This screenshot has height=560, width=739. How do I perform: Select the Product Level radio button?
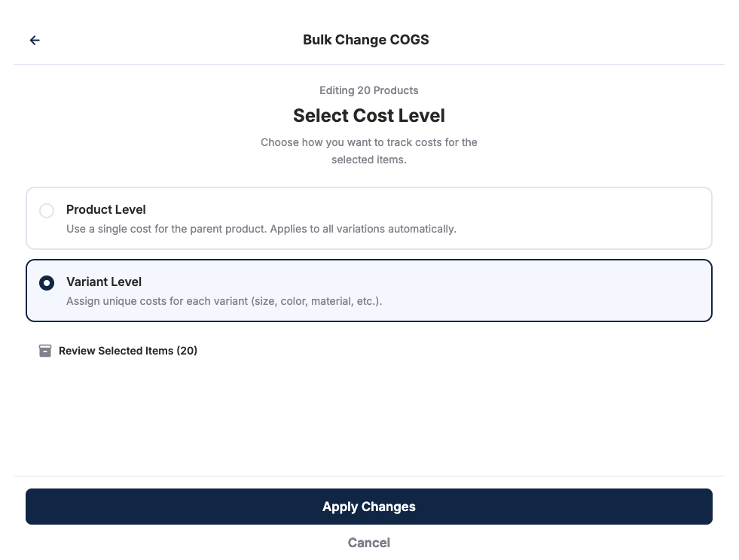click(x=47, y=211)
